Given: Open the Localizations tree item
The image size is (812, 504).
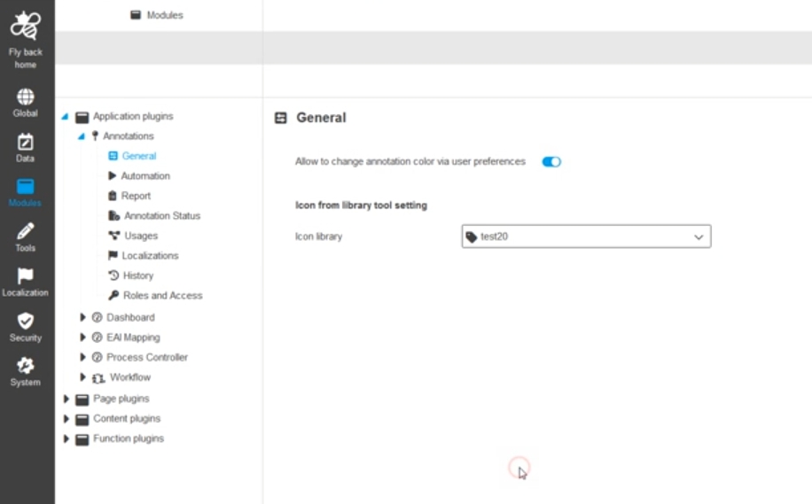Looking at the screenshot, I should (149, 256).
